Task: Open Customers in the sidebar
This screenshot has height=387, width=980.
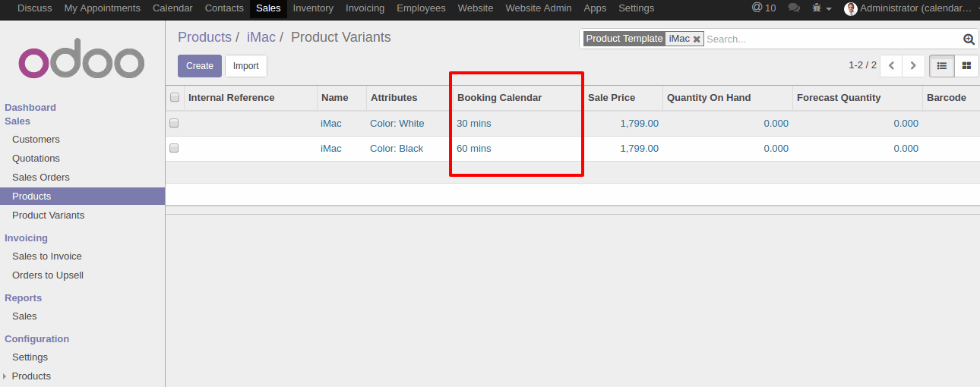Action: (36, 140)
